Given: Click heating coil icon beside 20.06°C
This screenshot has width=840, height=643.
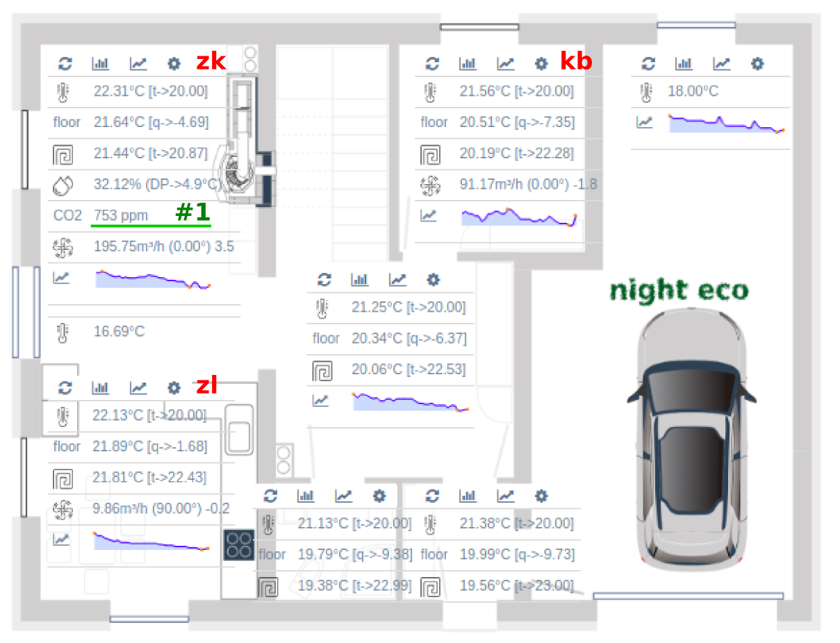Looking at the screenshot, I should click(x=322, y=370).
